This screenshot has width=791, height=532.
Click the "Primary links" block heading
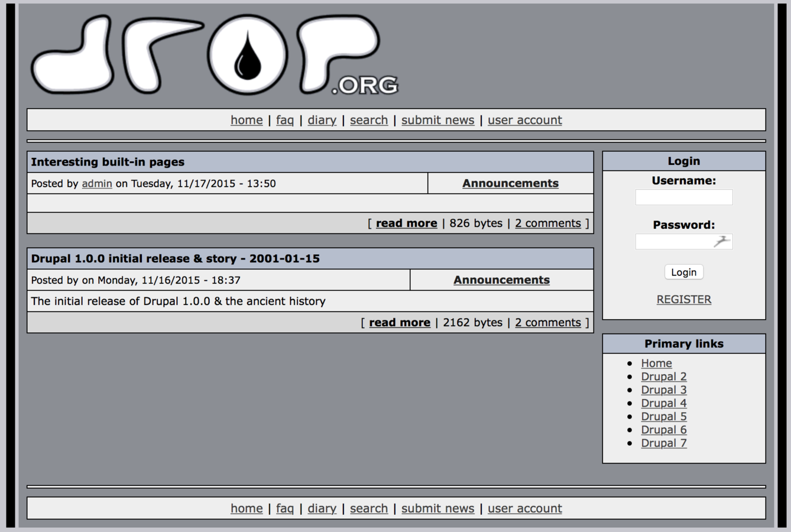[x=684, y=343]
